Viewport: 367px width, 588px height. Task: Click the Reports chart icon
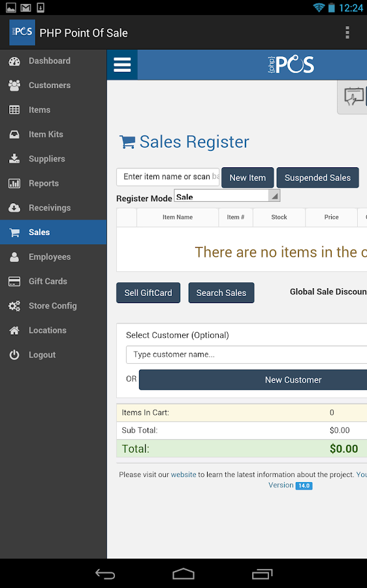14,184
